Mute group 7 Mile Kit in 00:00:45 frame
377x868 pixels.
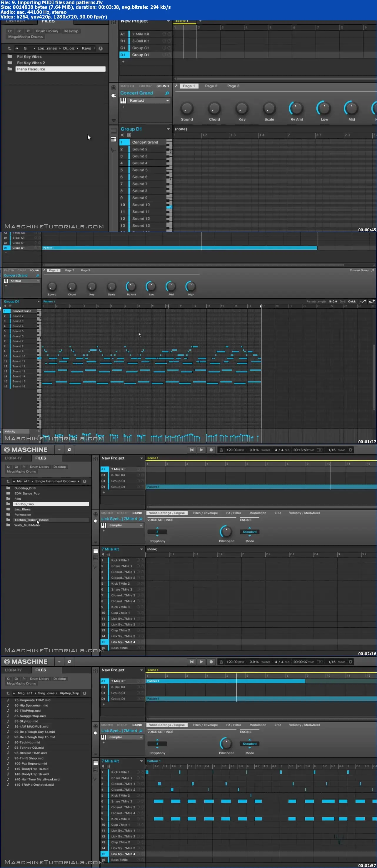click(x=164, y=34)
